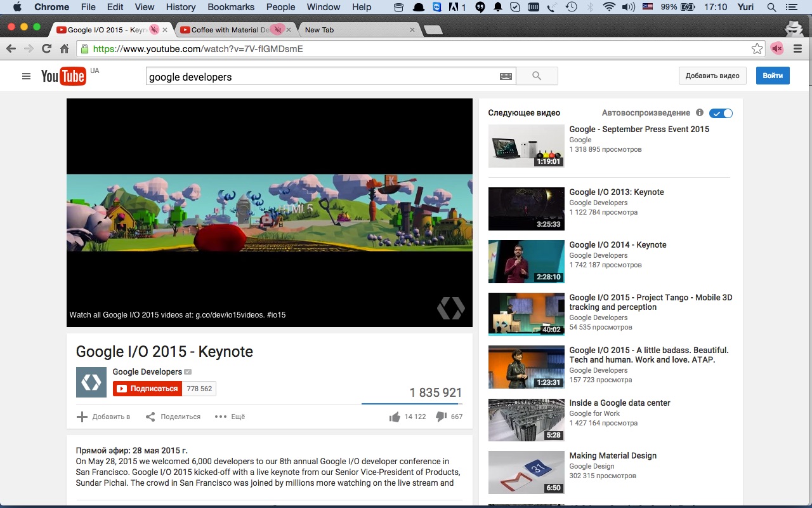Open the keyboard input source flag menu

[648, 7]
